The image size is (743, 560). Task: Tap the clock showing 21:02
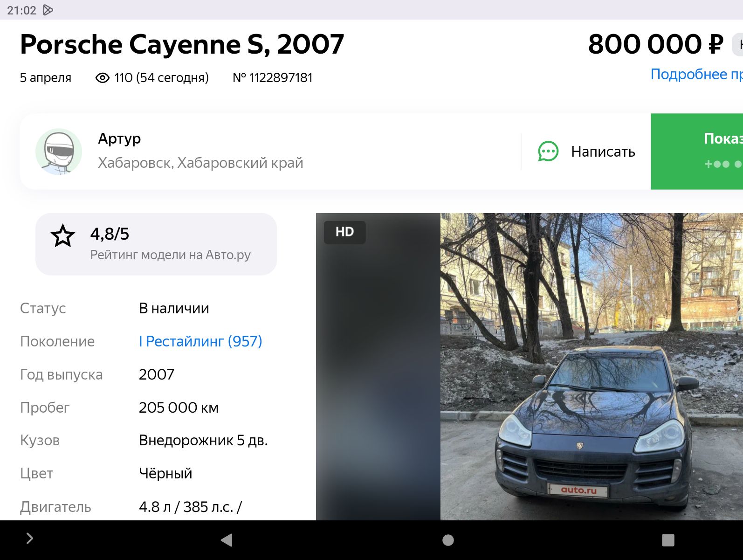pyautogui.click(x=21, y=10)
